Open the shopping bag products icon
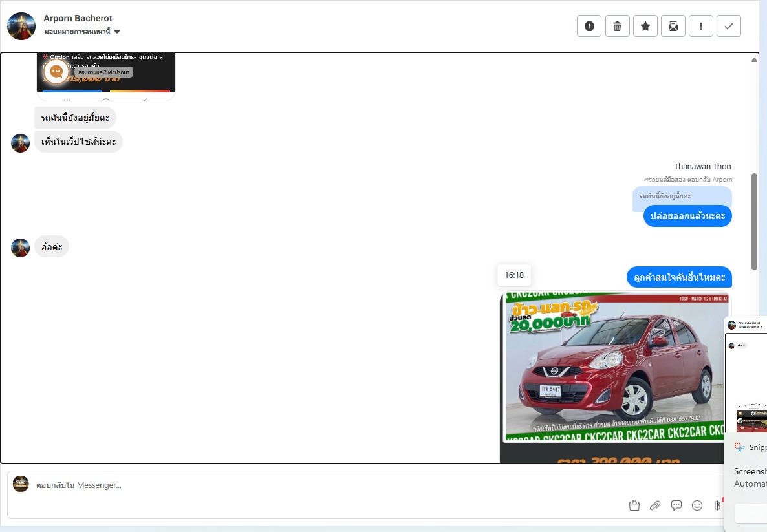The width and height of the screenshot is (767, 532). (634, 505)
